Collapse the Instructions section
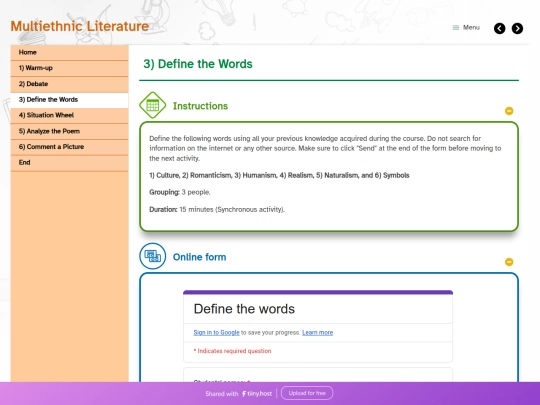 tap(509, 111)
